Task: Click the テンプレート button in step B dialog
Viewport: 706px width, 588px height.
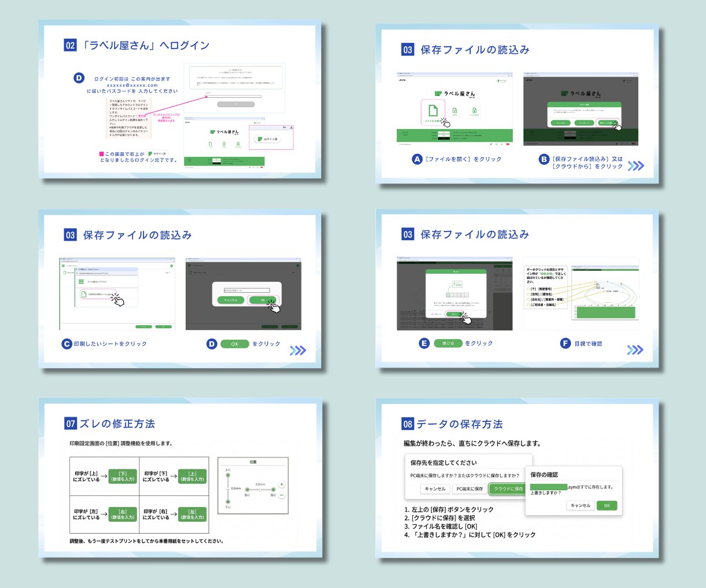Action: pyautogui.click(x=584, y=123)
